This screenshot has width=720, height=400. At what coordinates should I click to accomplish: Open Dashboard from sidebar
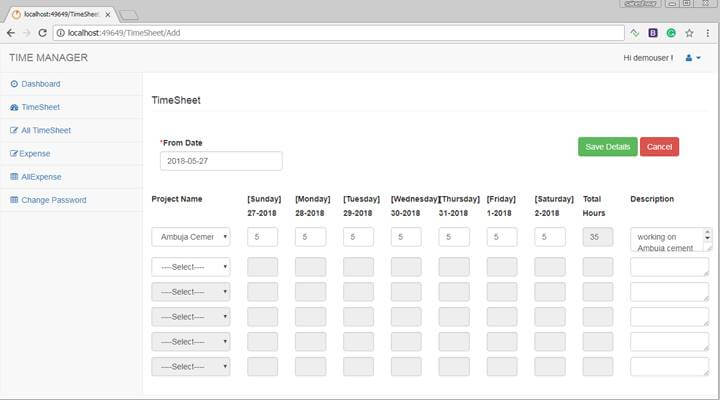40,84
